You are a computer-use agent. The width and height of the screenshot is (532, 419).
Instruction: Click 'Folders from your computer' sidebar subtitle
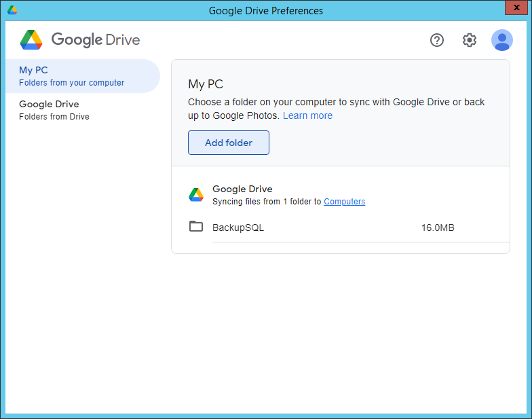(72, 83)
